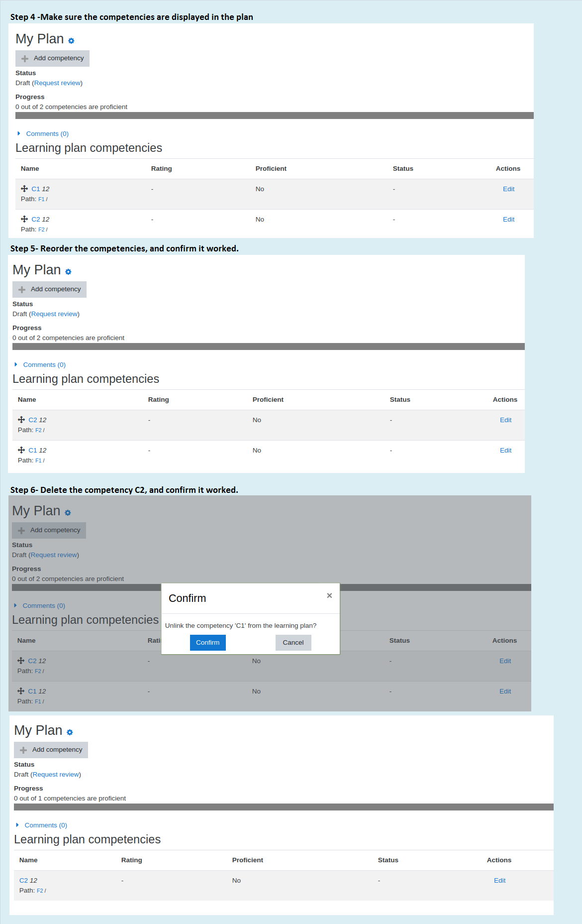The image size is (582, 924).
Task: Edit the C2 row in Step 5
Action: [505, 420]
